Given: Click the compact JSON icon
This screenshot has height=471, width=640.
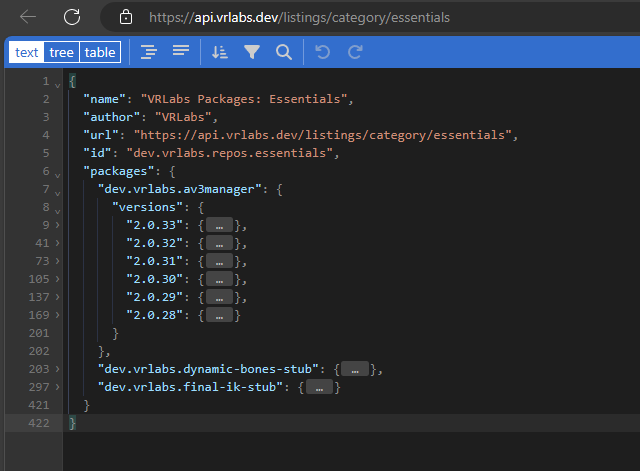Looking at the screenshot, I should click(180, 52).
